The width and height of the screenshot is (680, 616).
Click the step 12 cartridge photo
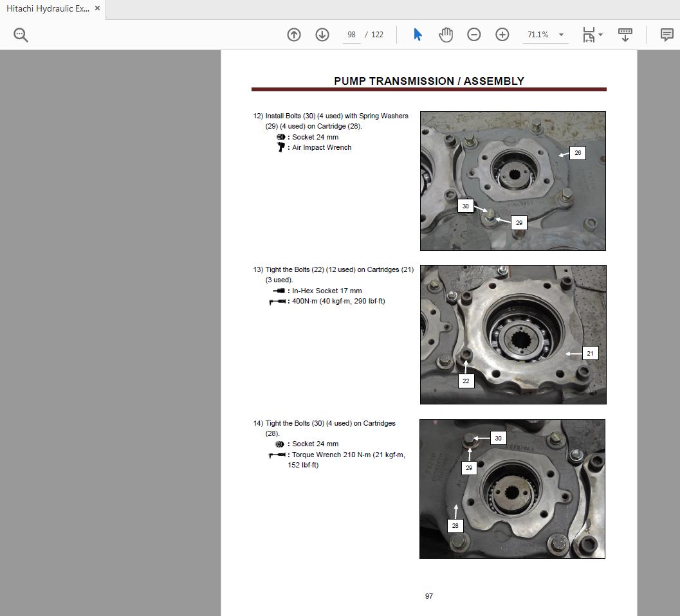point(513,181)
